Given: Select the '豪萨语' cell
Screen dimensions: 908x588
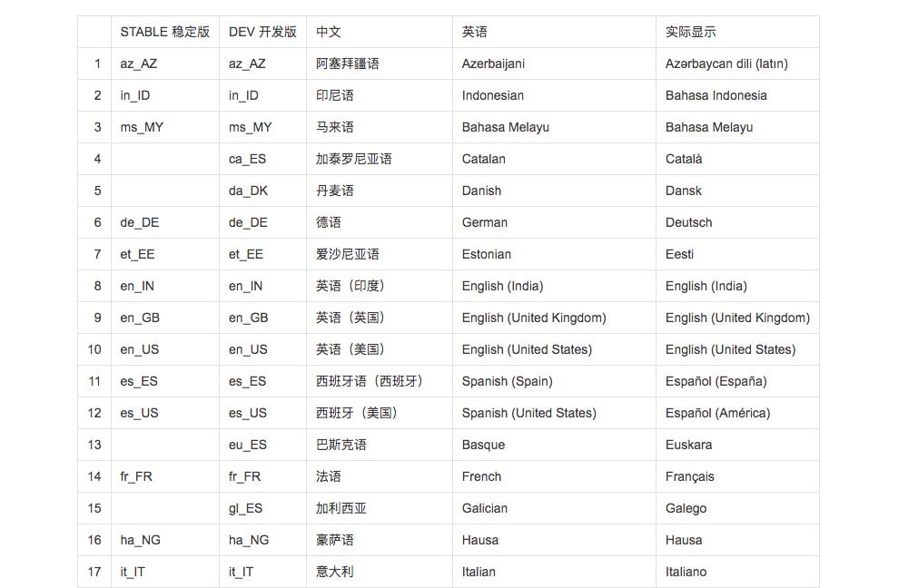Looking at the screenshot, I should (380, 541).
